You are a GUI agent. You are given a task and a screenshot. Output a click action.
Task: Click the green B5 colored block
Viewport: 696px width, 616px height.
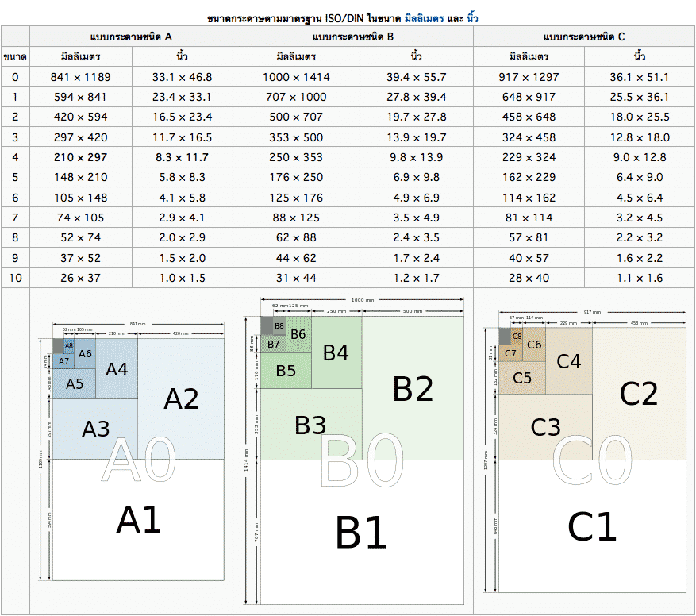point(286,371)
